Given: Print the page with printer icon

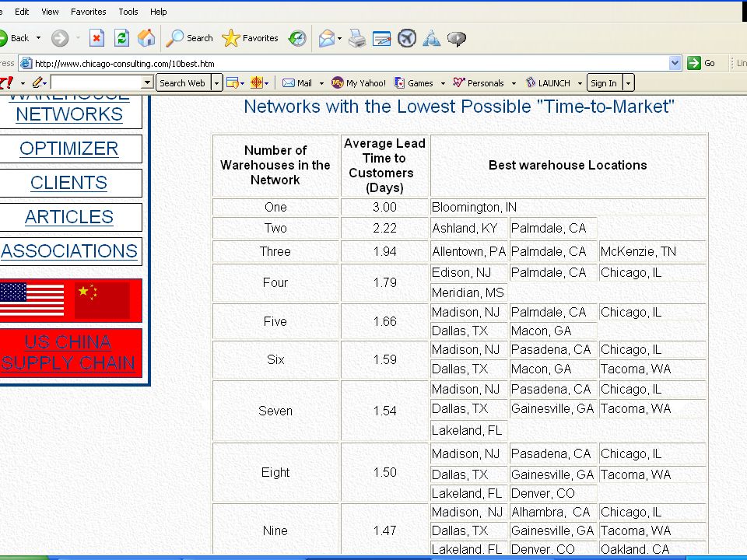Looking at the screenshot, I should pos(357,38).
